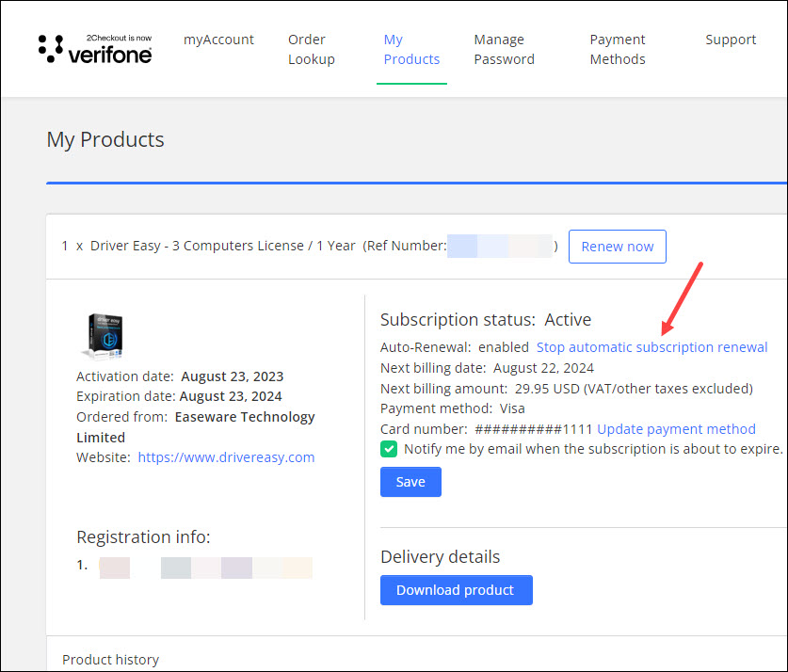Toggle the email expiry notification checkbox
788x672 pixels.
[389, 449]
